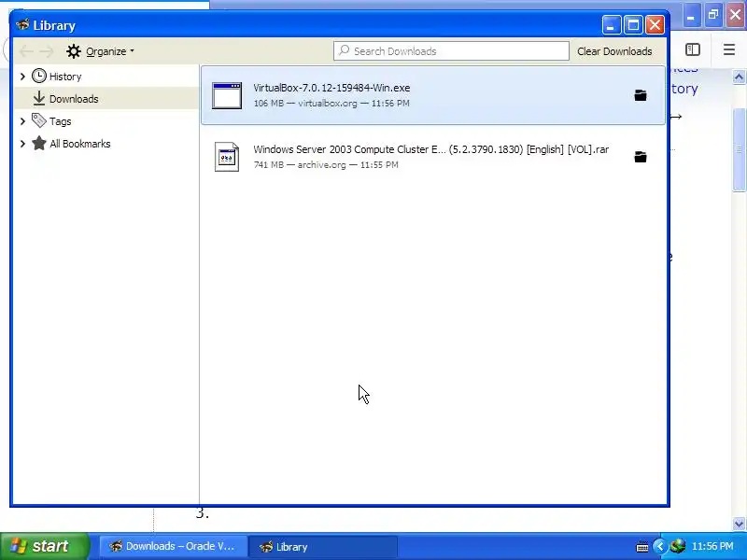Click 741 MB archive.org details line
This screenshot has width=747, height=560.
326,165
